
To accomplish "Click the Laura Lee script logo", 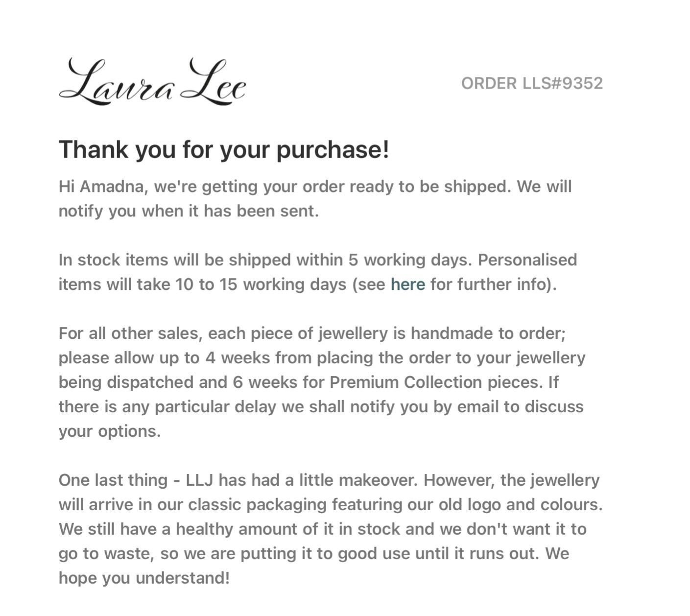I will (152, 82).
